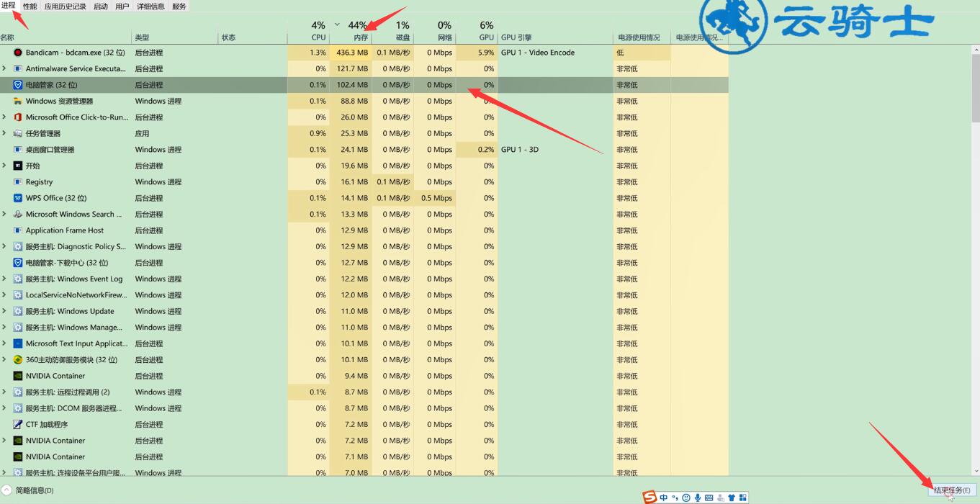980x504 pixels.
Task: Expand the Microsoft Windows Search row
Action: [x=4, y=215]
